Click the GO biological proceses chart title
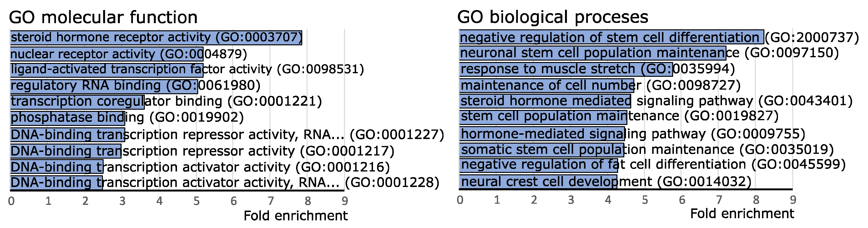 pyautogui.click(x=553, y=17)
